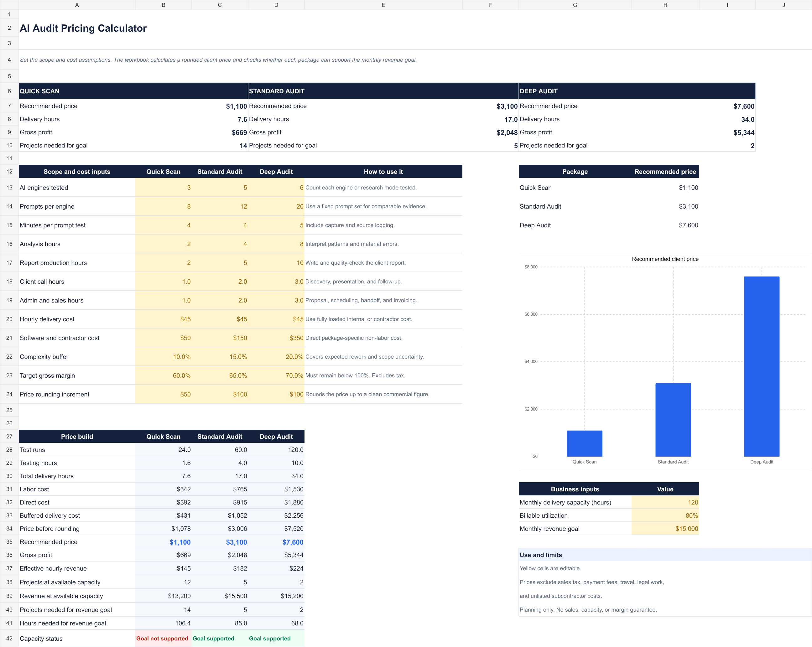Image resolution: width=812 pixels, height=647 pixels.
Task: Select Standard Audit 'Goal supported' status cell
Action: tap(220, 639)
